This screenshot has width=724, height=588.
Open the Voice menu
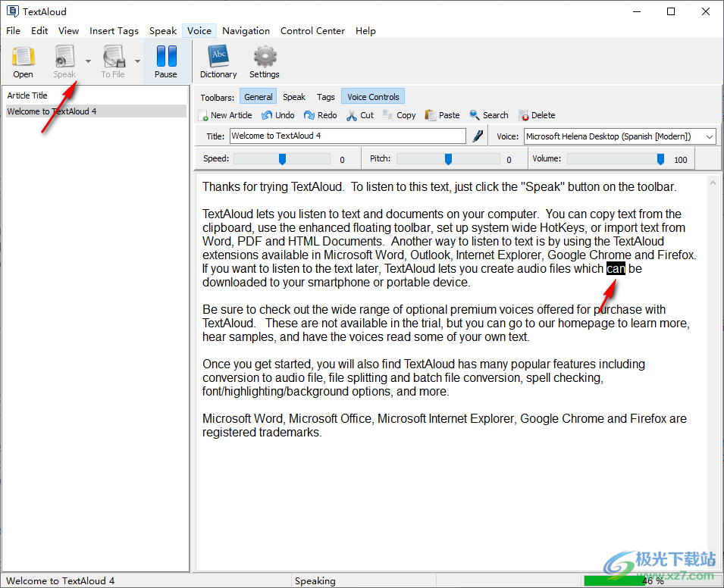coord(199,31)
